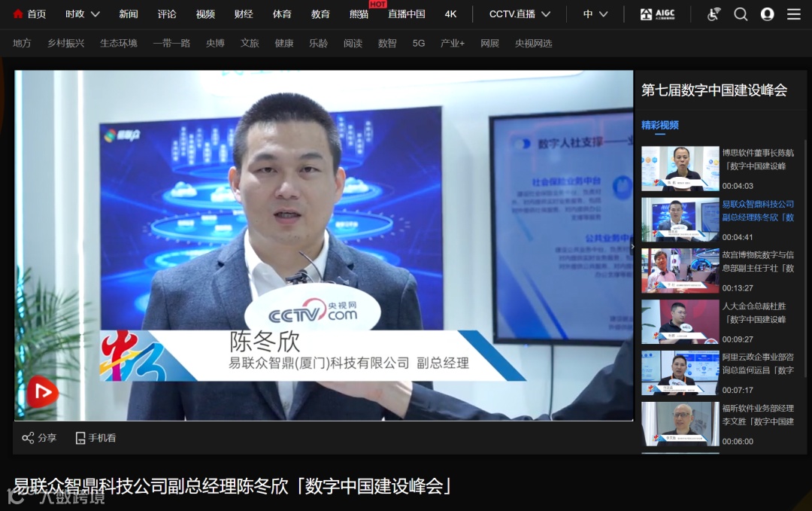Collapse the playlist side panel arrow
Screen dimensions: 812x511
point(633,246)
